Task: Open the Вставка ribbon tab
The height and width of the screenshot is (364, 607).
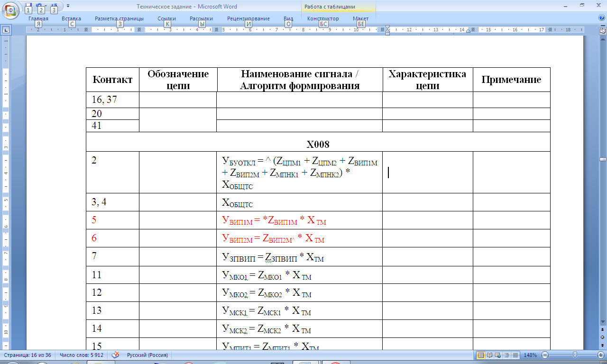Action: tap(71, 18)
